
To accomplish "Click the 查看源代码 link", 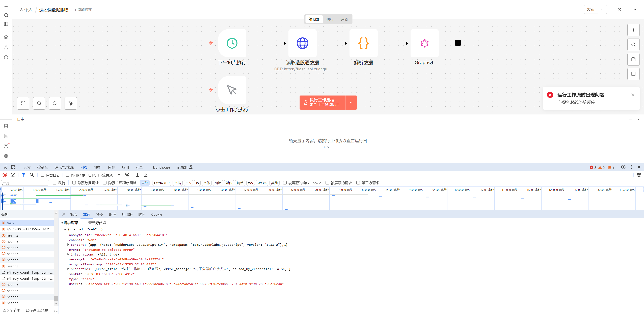I will (97, 223).
